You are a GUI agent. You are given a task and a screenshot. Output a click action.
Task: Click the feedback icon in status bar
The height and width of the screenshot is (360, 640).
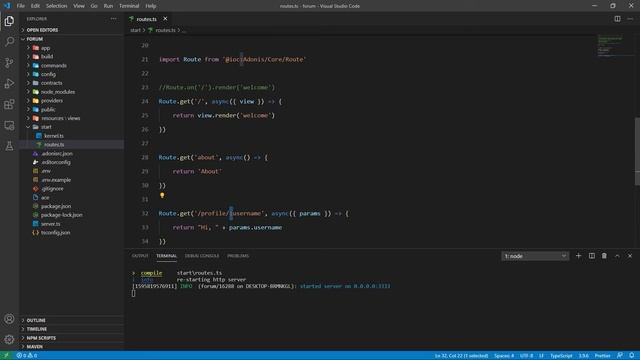point(620,356)
